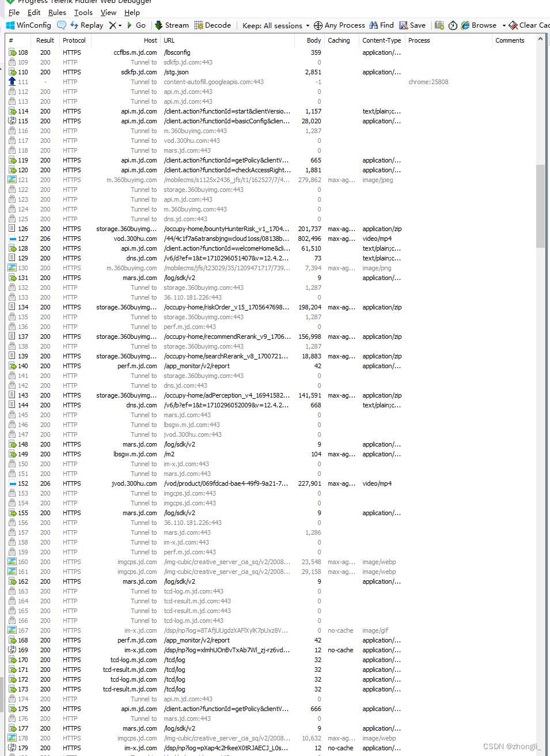Click the jvod.300hu.com host on session 152
550x756 pixels.
tap(134, 483)
